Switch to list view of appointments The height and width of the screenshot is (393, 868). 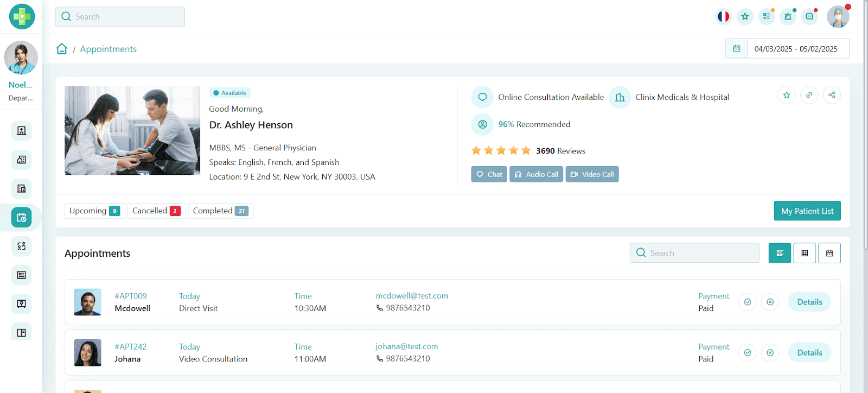point(780,253)
